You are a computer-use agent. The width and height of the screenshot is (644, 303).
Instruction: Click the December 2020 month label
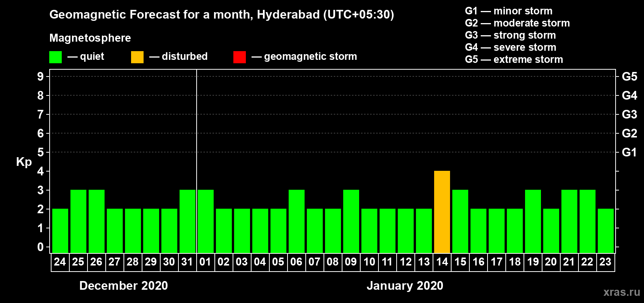point(123,286)
